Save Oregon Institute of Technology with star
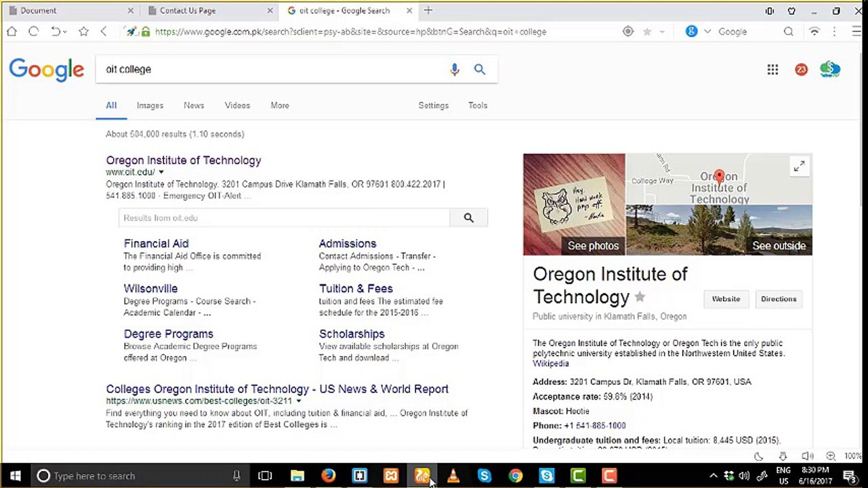Screen dimensions: 868x488 640,297
